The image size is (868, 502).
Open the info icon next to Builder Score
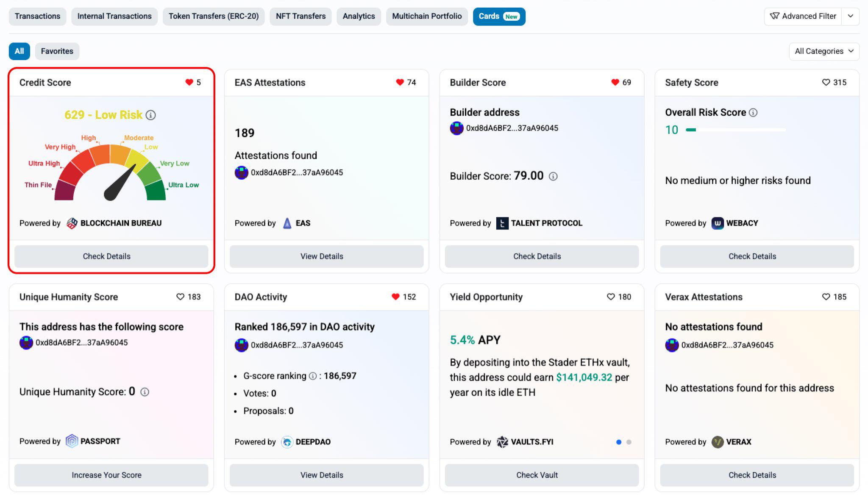click(553, 176)
